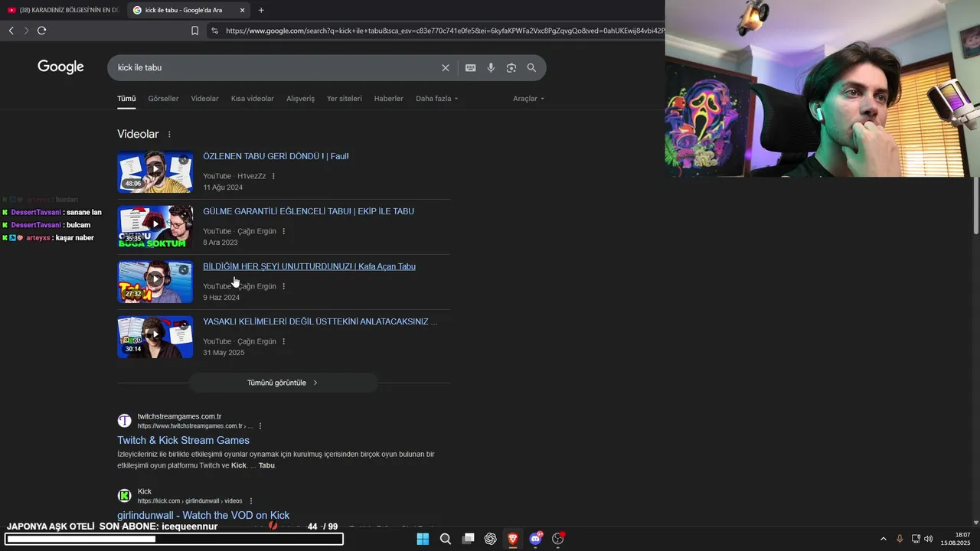Open ÖZLENEN TABU GERİ DÖNDÜ video link

pos(276,156)
